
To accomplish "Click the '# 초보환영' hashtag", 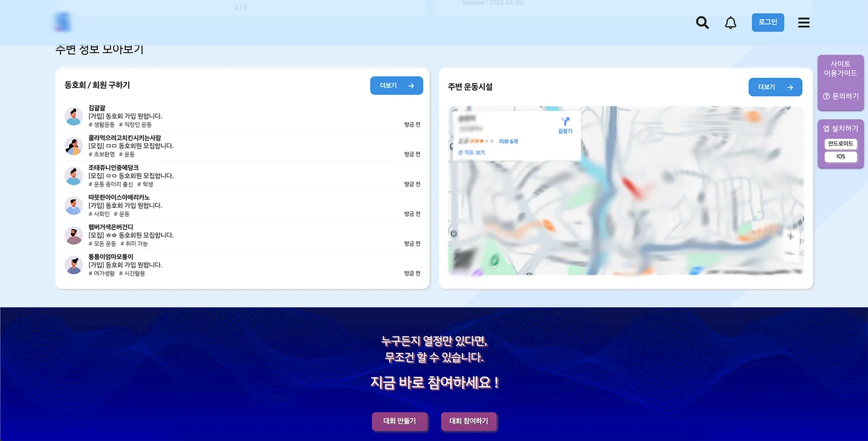I will click(102, 154).
